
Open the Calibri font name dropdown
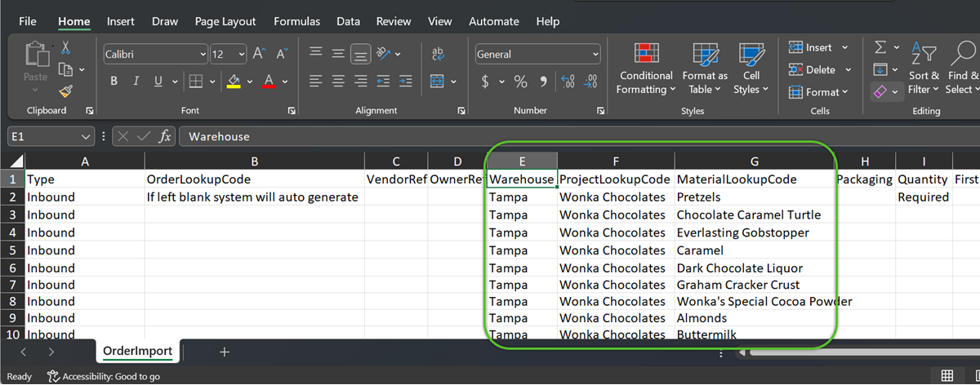[203, 55]
